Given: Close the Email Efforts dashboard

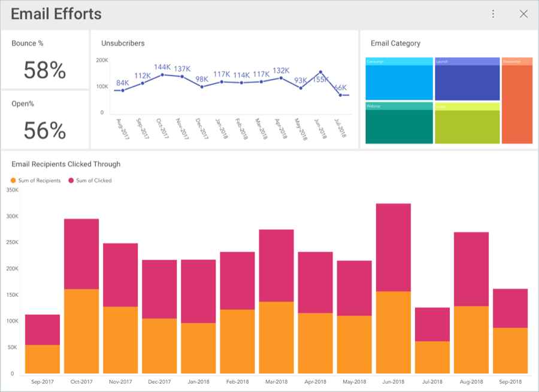Looking at the screenshot, I should [x=523, y=14].
